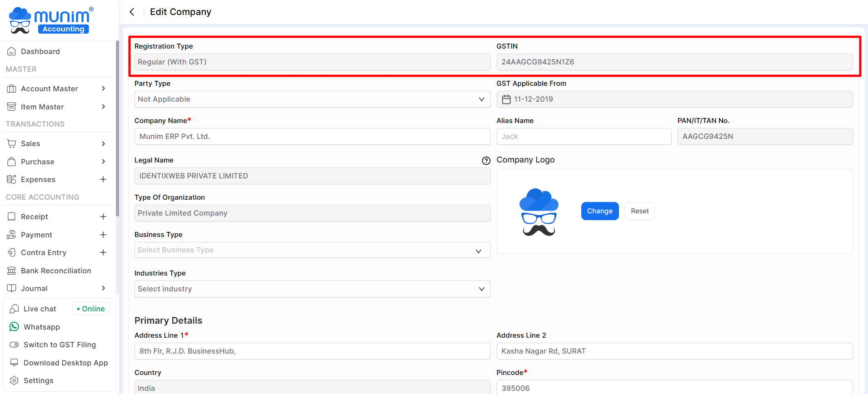This screenshot has width=868, height=394.
Task: Click the Download Desktop App icon
Action: pos(15,363)
